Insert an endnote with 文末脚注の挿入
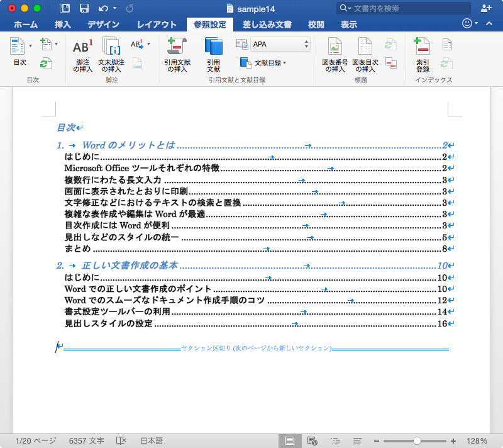The height and width of the screenshot is (448, 503). point(111,55)
